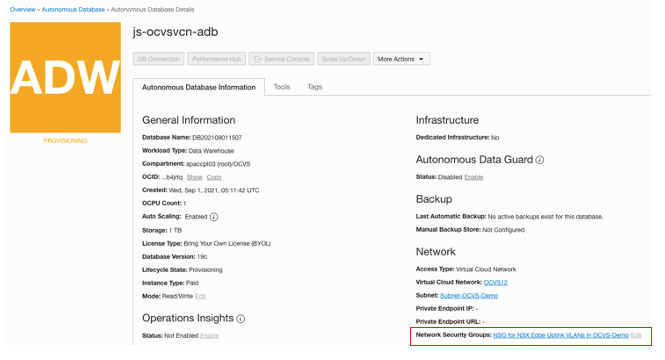665x360 pixels.
Task: Click the Private Endpoint IP label
Action: click(445, 309)
